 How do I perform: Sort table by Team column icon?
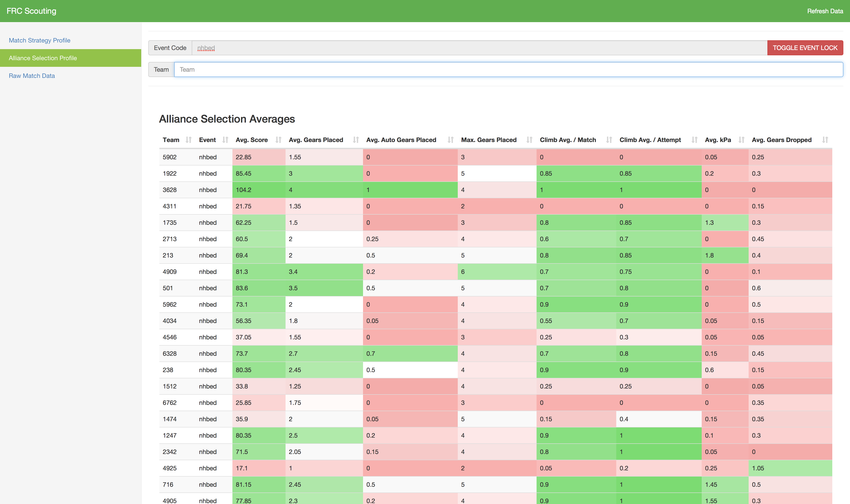(x=189, y=140)
